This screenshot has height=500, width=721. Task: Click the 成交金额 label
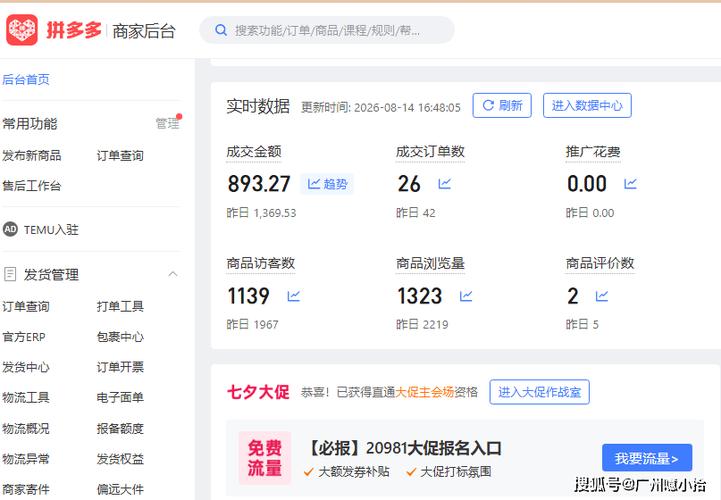pos(254,152)
